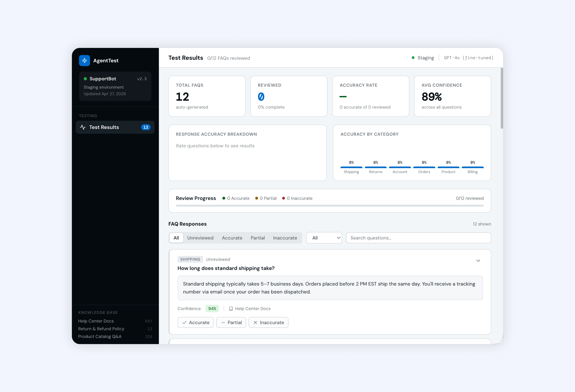
Task: Click the Test Results activity pulse icon
Action: coord(83,127)
